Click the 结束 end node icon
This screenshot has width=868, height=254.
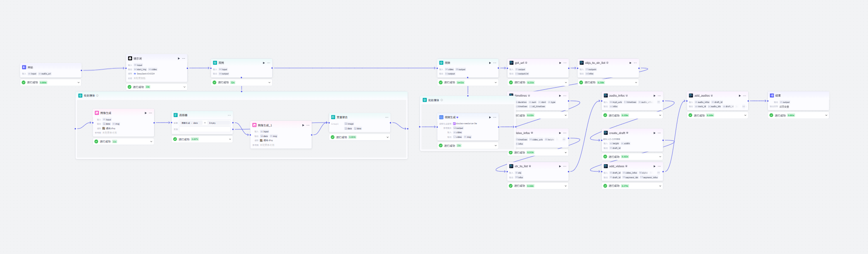[x=772, y=96]
